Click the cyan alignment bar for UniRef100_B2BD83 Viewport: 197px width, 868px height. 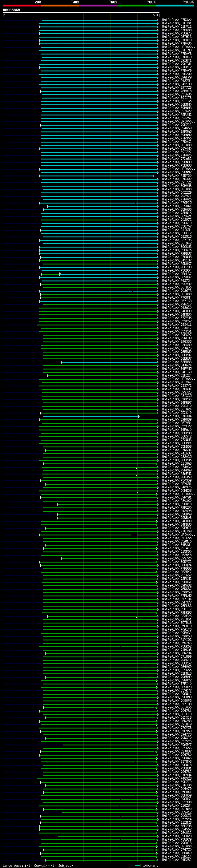(x=110, y=362)
